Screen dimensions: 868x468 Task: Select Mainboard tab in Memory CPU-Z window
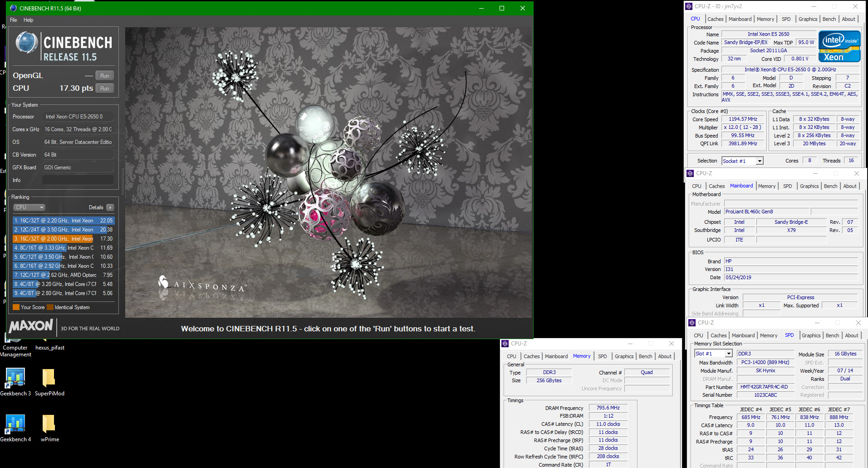tap(556, 356)
